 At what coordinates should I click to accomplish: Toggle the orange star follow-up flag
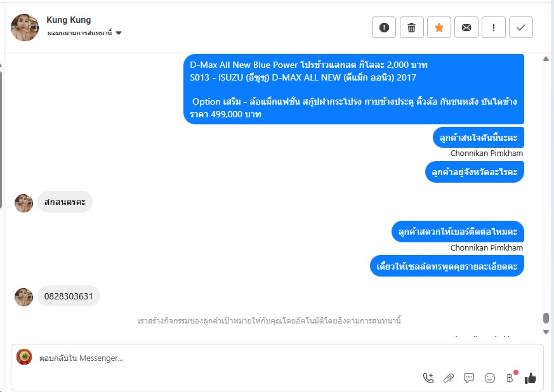point(439,27)
